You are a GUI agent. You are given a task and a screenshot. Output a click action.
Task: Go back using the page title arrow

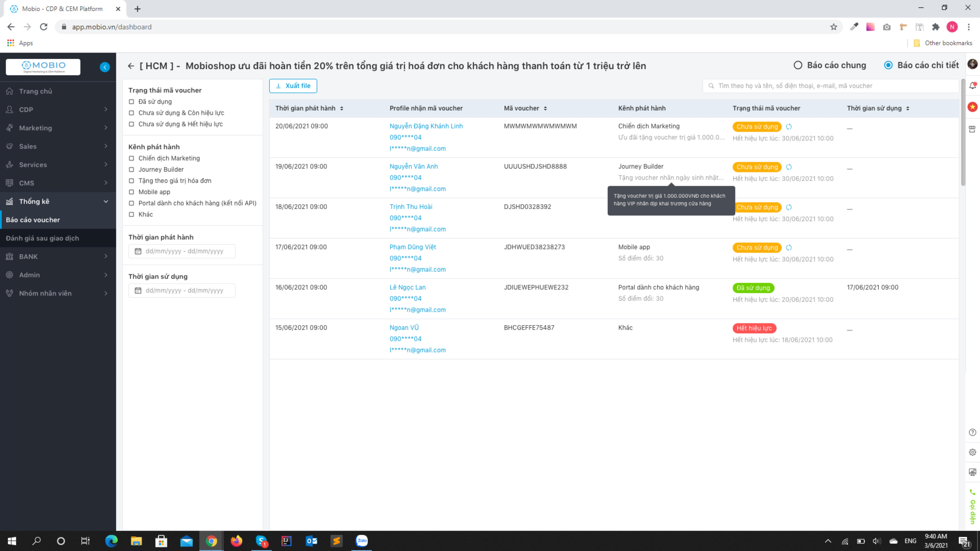tap(131, 66)
